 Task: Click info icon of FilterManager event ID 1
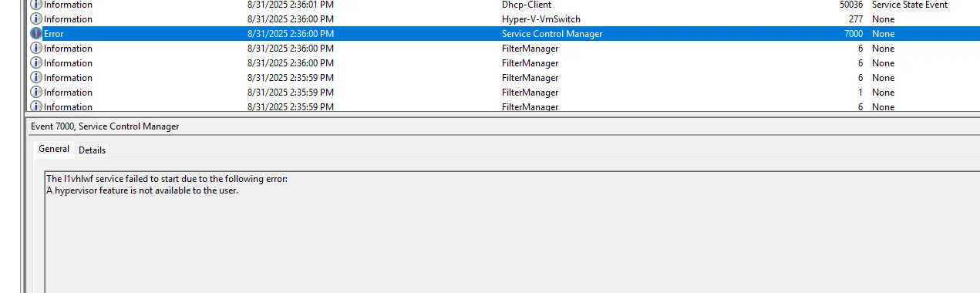click(36, 93)
